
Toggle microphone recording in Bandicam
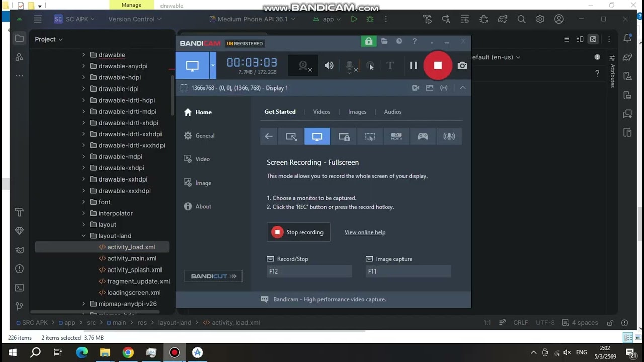[x=350, y=66]
